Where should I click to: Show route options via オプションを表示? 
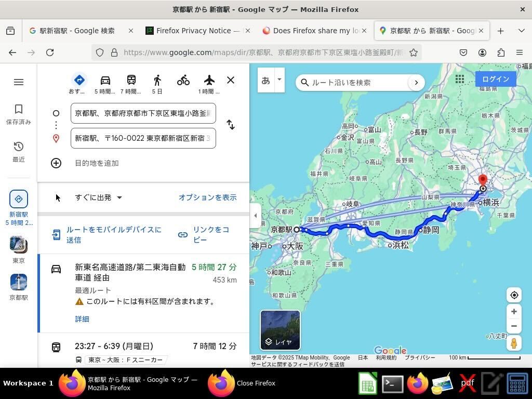[x=208, y=197]
